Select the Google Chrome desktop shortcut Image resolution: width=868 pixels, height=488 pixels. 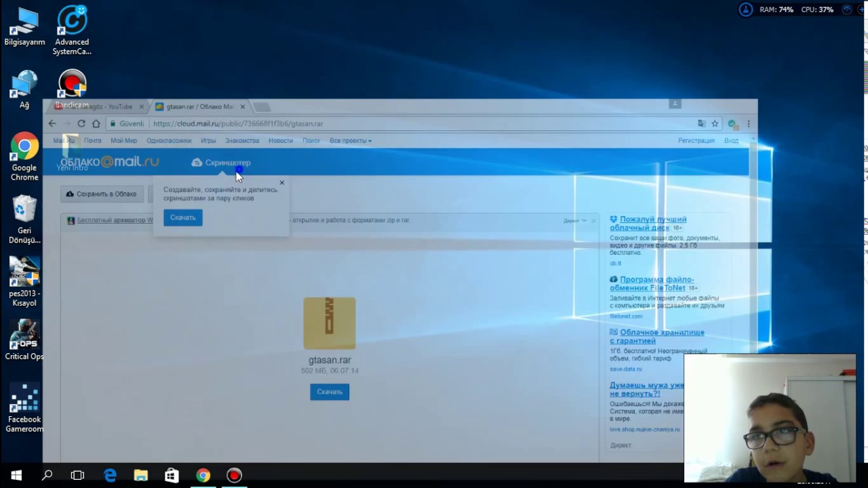(x=24, y=157)
